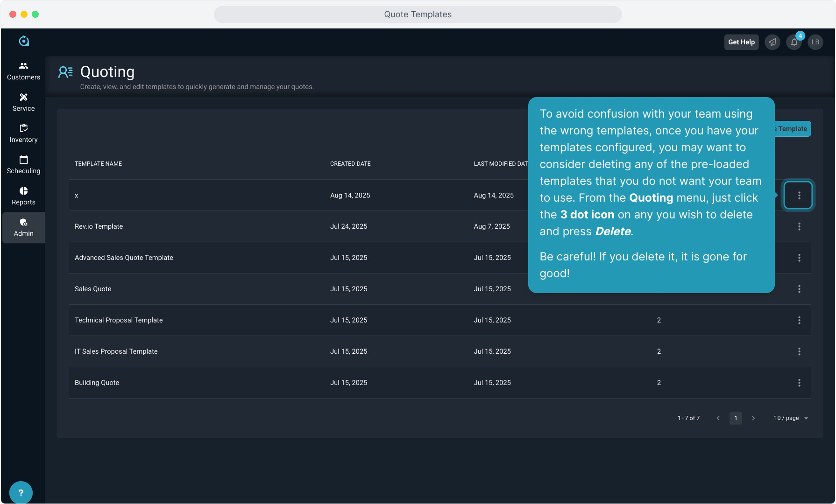Open the Customers section in sidebar
The image size is (836, 504).
(x=23, y=71)
